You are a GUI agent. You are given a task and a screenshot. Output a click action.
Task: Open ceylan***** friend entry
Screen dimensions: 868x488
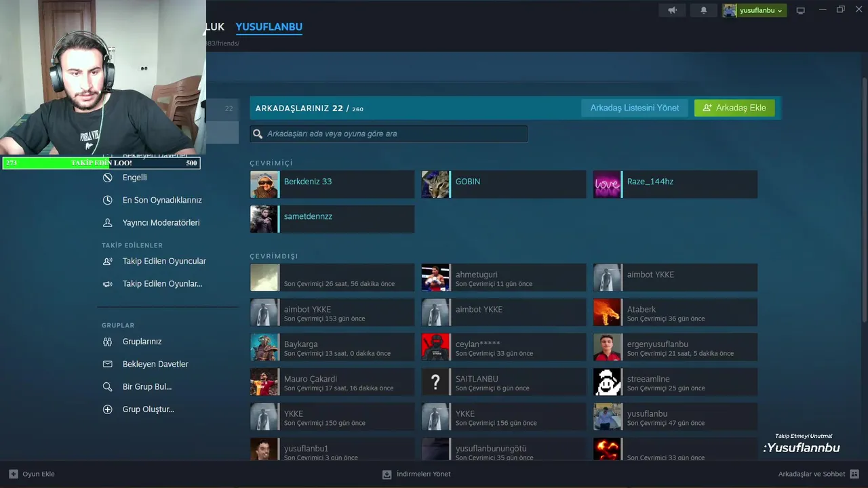(x=503, y=347)
